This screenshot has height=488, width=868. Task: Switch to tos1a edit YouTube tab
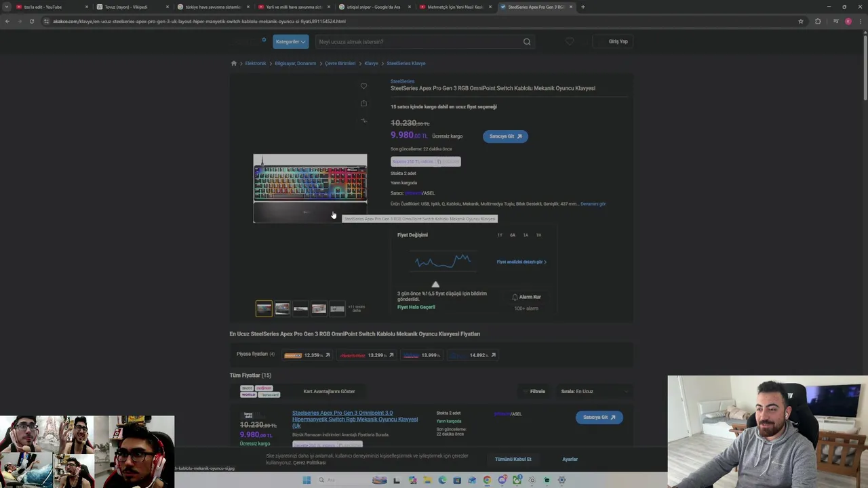pos(51,7)
